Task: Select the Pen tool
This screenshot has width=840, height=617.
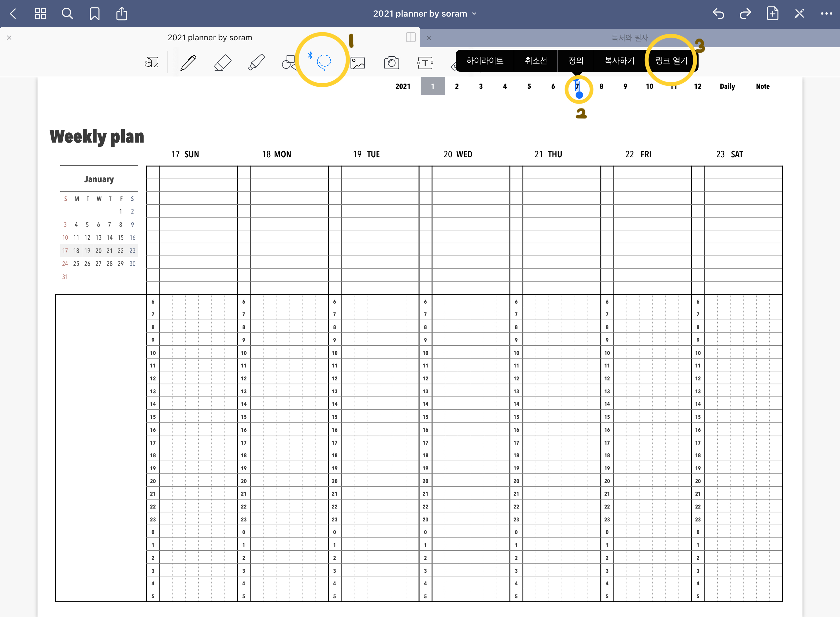Action: click(189, 62)
